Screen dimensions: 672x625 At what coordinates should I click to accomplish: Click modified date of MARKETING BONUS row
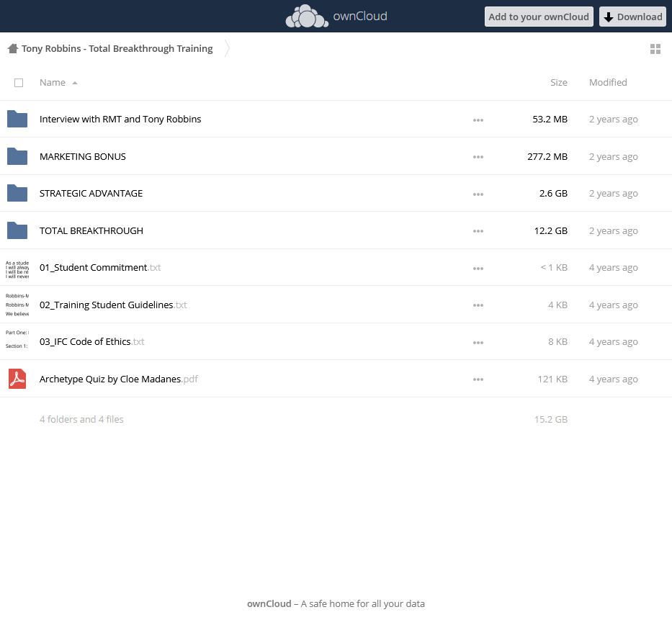(613, 156)
